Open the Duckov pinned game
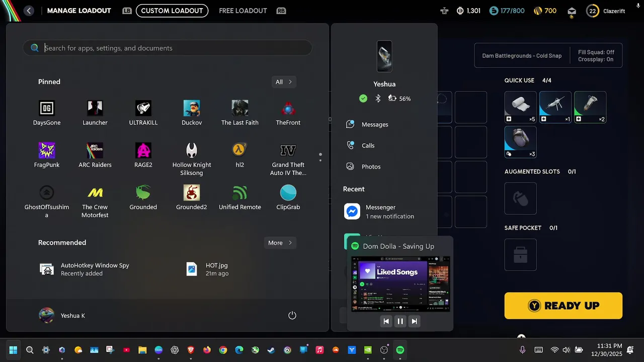Screen dimensions: 644x362 point(192,113)
